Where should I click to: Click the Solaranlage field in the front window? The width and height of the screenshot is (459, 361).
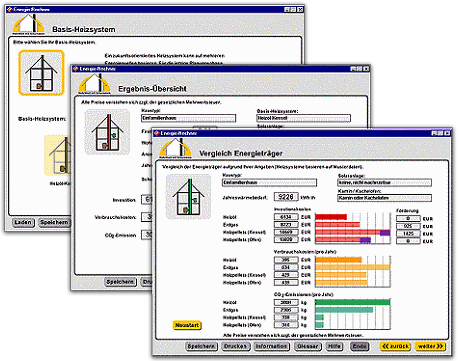pos(384,183)
